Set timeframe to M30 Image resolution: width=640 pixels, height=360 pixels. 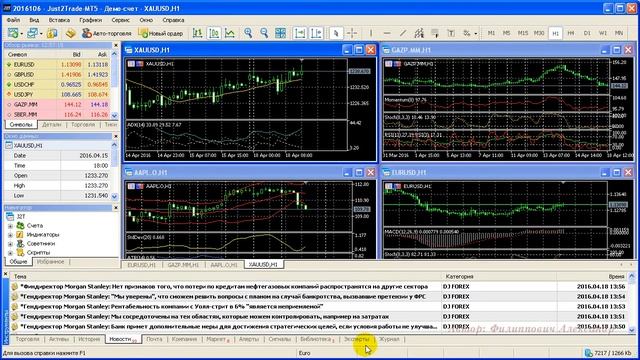click(539, 33)
